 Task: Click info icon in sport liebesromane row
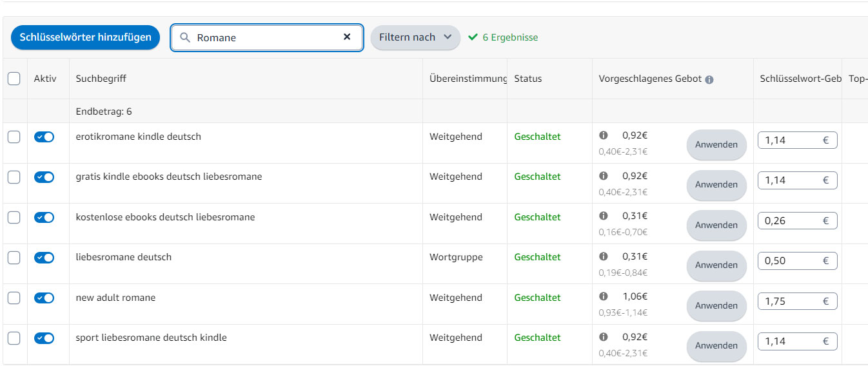click(x=604, y=336)
